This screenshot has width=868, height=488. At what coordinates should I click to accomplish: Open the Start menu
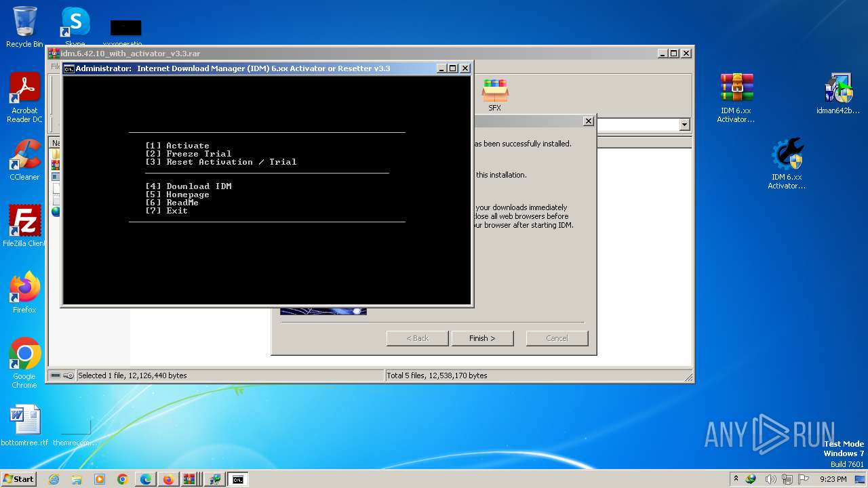point(18,479)
